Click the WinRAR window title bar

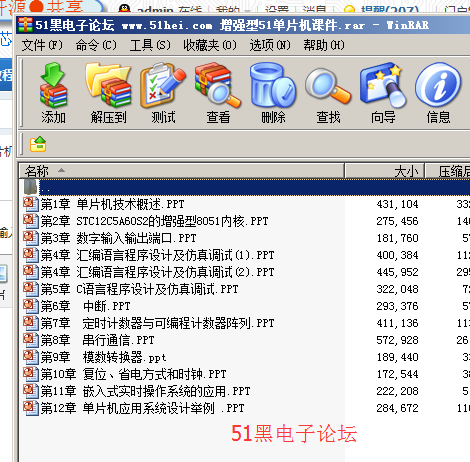(x=243, y=25)
